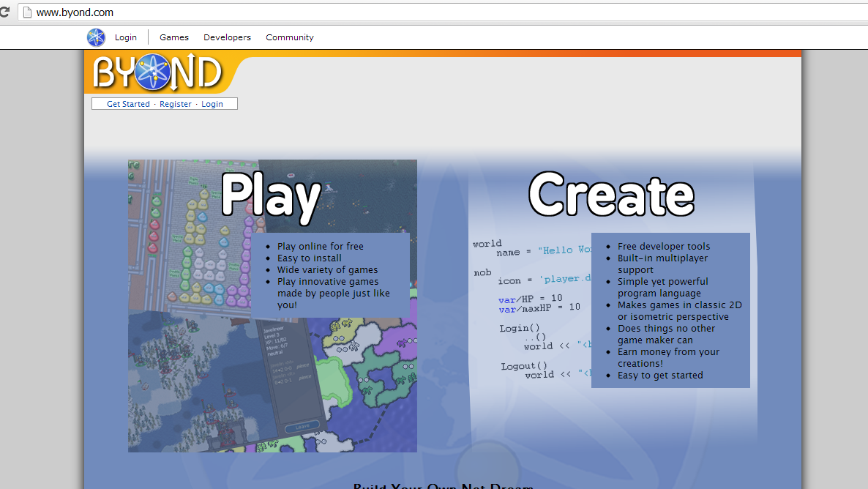Click the large BYOND logo banner
The image size is (868, 489).
[159, 72]
